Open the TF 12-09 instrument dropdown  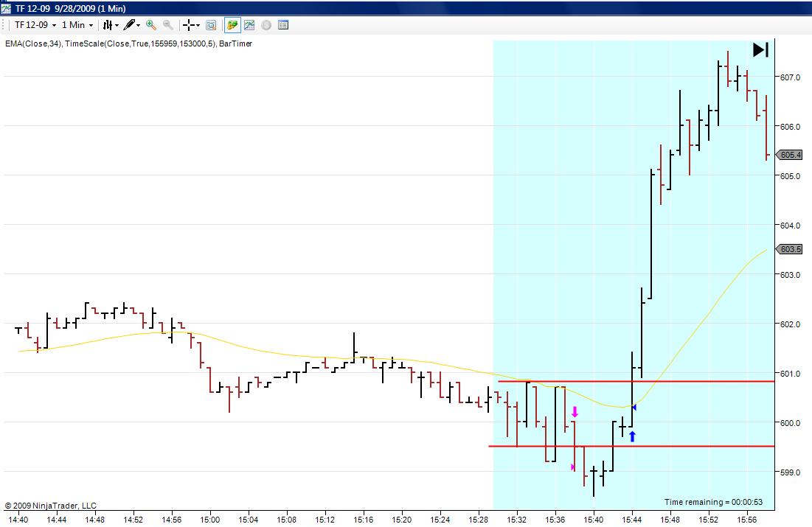[35, 25]
